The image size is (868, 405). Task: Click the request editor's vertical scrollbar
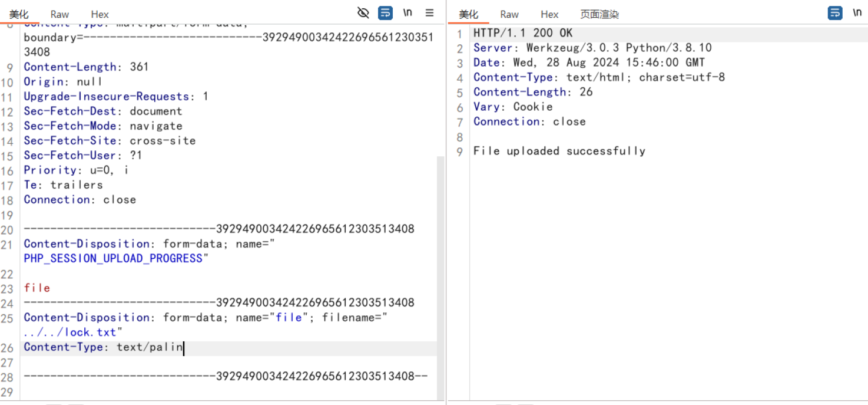click(440, 265)
